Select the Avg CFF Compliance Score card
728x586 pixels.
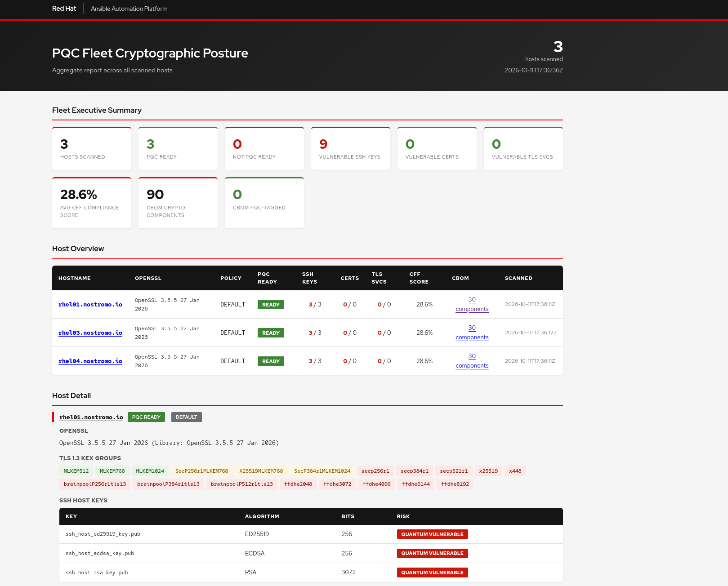92,203
